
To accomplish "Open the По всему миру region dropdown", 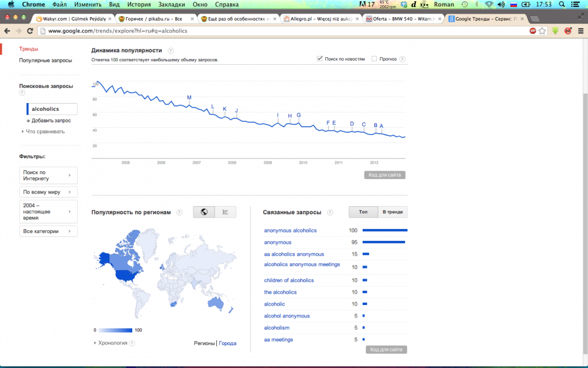I will pyautogui.click(x=48, y=192).
